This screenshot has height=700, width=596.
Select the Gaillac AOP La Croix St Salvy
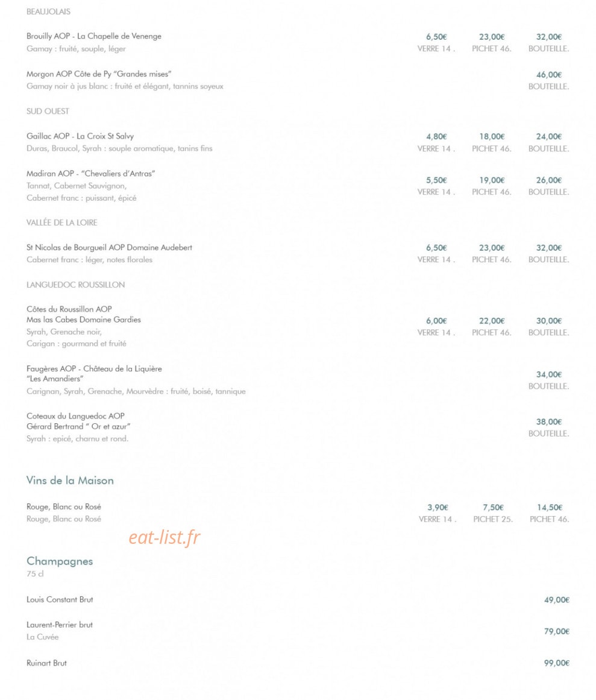point(80,136)
